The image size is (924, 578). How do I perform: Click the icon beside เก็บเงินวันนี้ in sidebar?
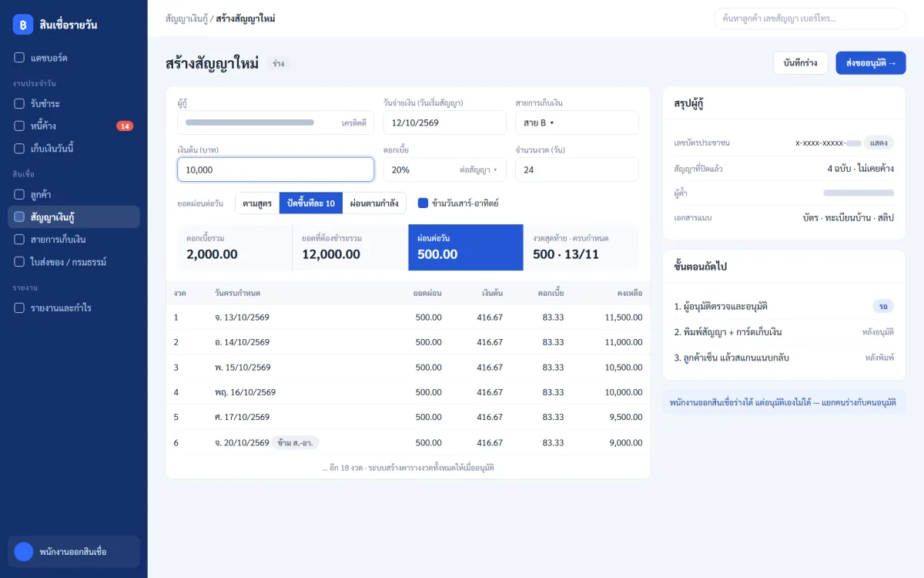coord(19,148)
